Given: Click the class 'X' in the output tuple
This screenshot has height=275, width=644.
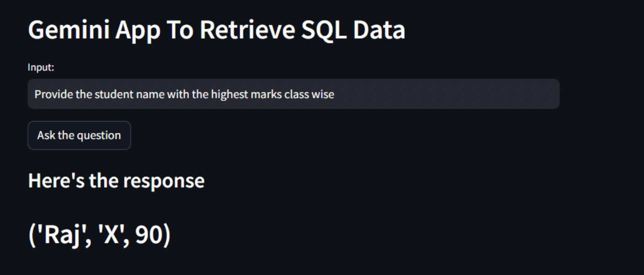Looking at the screenshot, I should (x=111, y=236).
